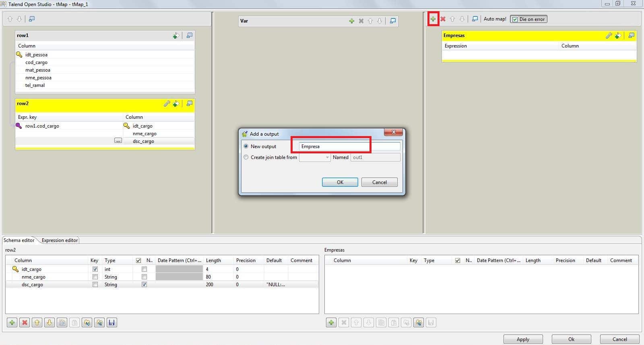The width and height of the screenshot is (644, 345).
Task: Click the wrench settings icon on Empresas
Action: coord(609,35)
